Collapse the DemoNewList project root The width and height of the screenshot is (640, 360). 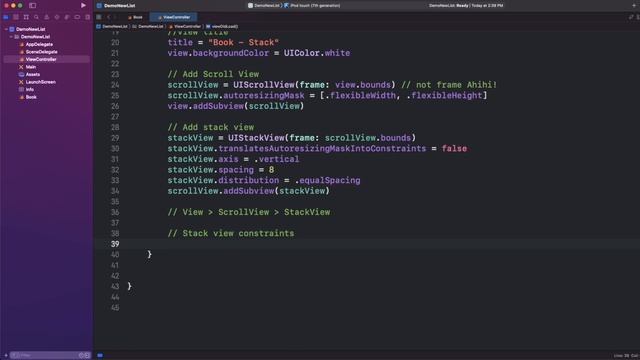coord(6,29)
